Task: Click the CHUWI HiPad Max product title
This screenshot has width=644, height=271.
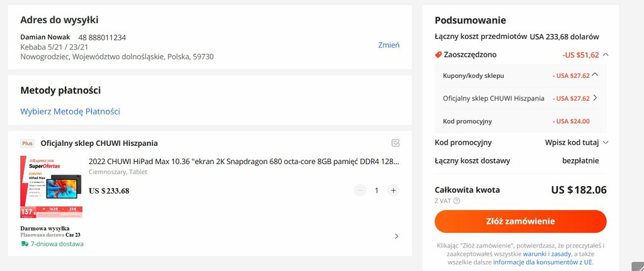Action: point(244,162)
